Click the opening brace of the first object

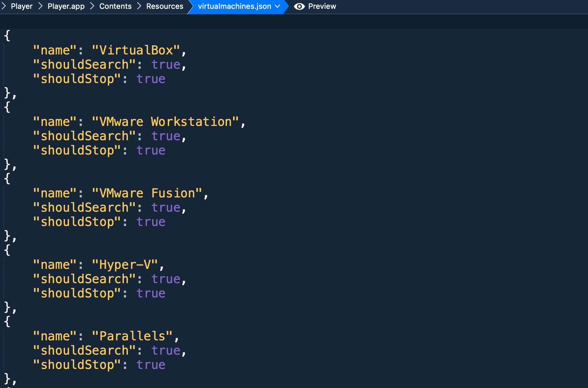point(7,35)
